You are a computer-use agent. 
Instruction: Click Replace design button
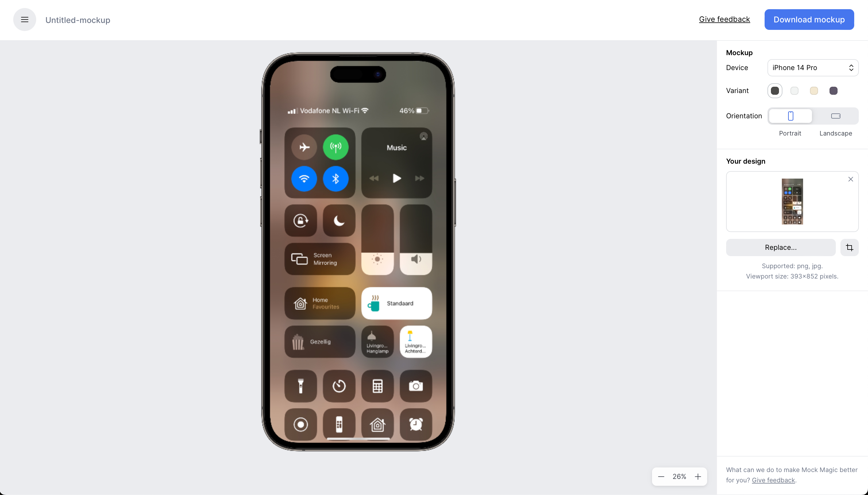coord(780,247)
